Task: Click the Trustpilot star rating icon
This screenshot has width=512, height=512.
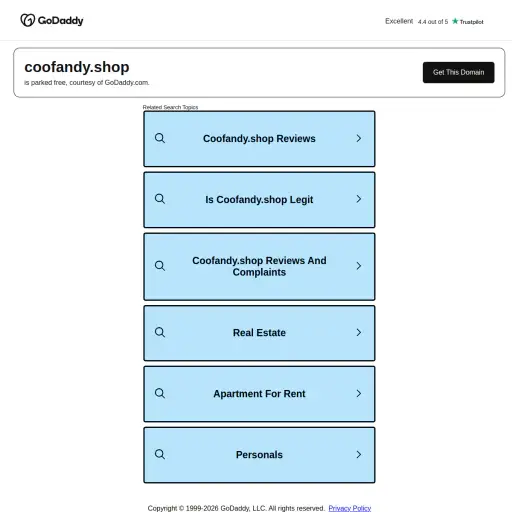Action: click(x=455, y=21)
